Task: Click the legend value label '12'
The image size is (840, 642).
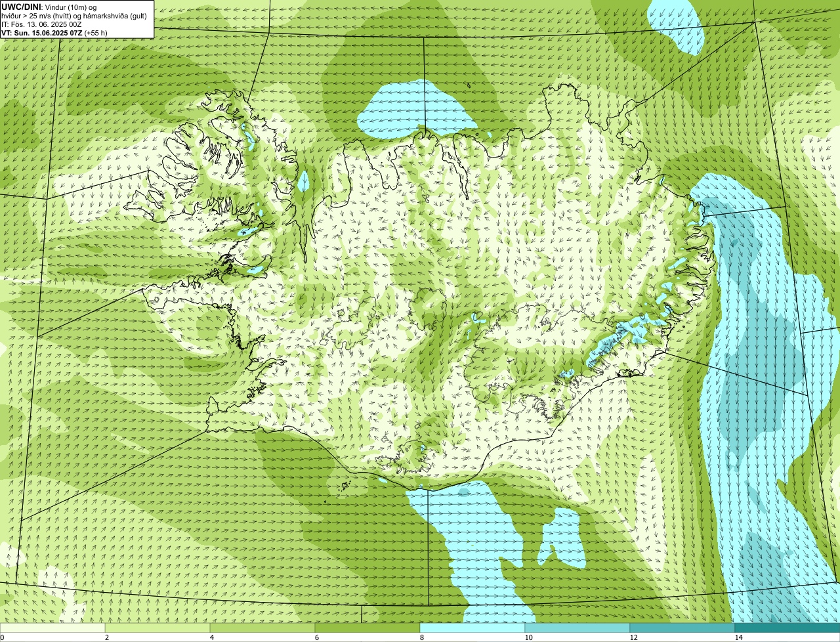Action: click(x=633, y=637)
